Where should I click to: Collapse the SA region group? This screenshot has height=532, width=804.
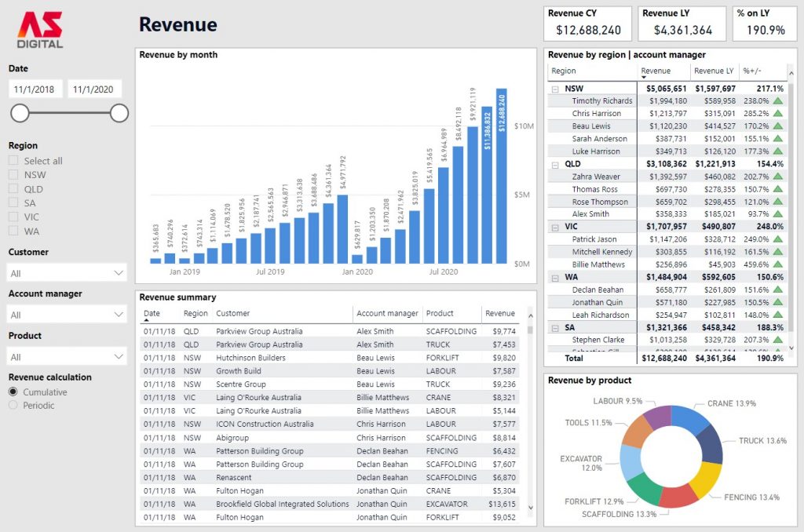pos(554,327)
